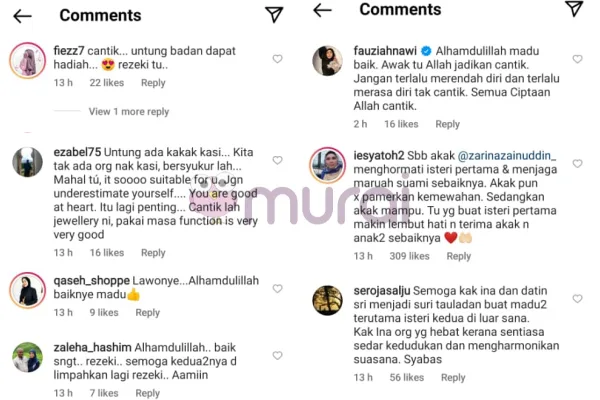Heart the zaleha_hashim comment
Image resolution: width=600 pixels, height=400 pixels.
tap(277, 355)
